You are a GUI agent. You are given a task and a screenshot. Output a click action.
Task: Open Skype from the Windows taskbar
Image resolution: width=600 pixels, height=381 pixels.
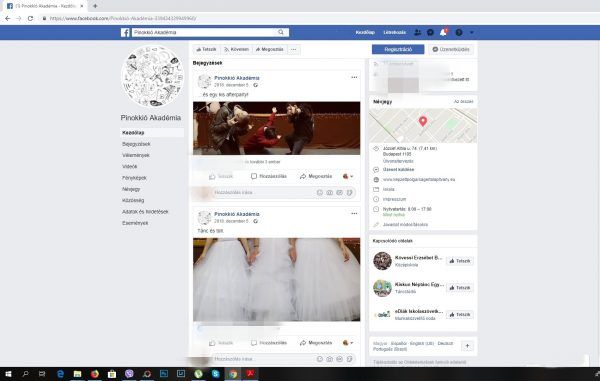click(215, 374)
